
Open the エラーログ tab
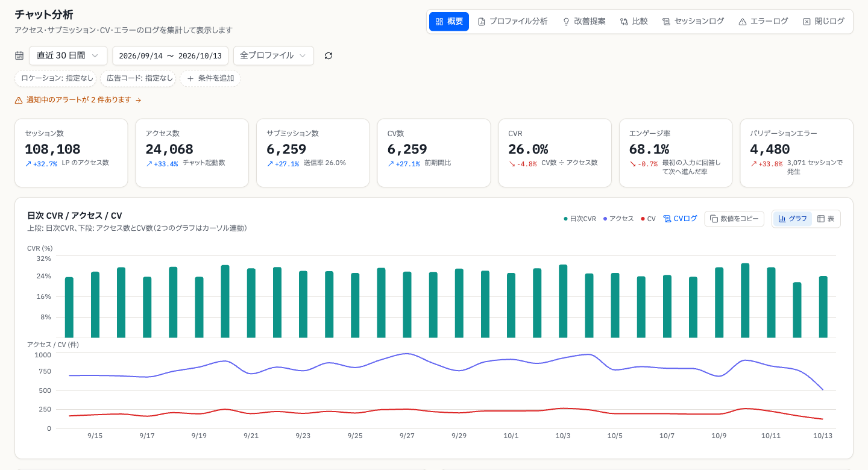click(x=763, y=22)
